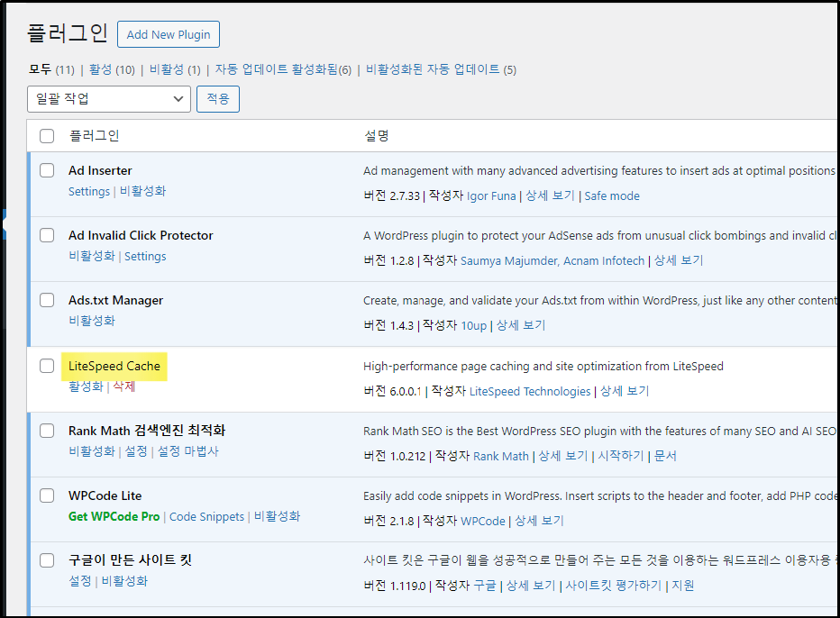Select the 모두 (11) filter tab
Image resolution: width=840 pixels, height=618 pixels.
click(51, 69)
